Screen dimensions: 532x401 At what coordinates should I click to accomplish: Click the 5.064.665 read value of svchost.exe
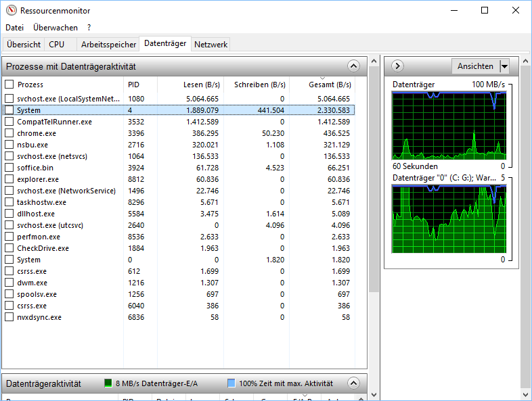click(202, 99)
